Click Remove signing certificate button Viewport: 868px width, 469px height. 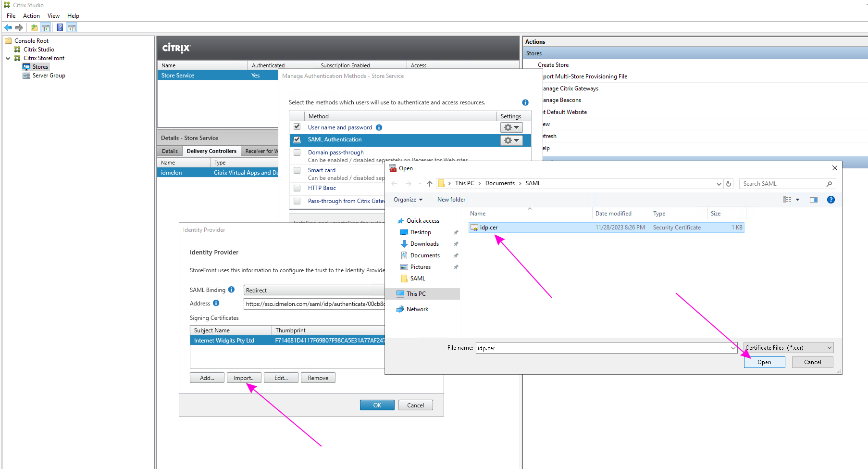coord(318,378)
